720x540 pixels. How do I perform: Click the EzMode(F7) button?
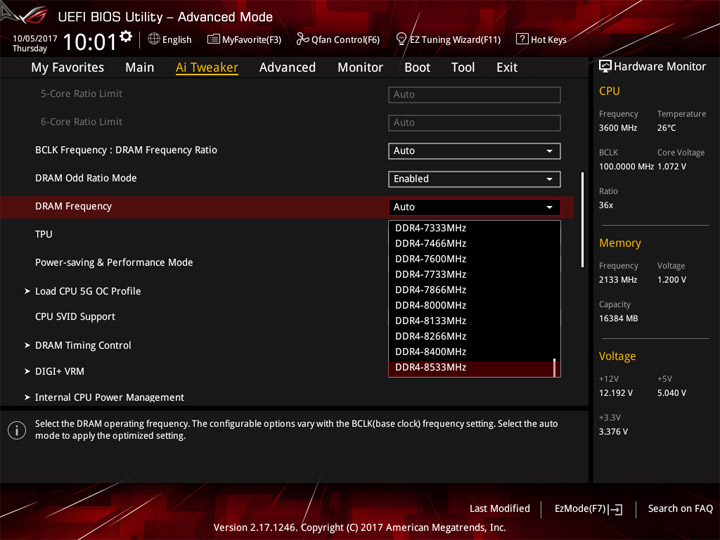pos(588,509)
